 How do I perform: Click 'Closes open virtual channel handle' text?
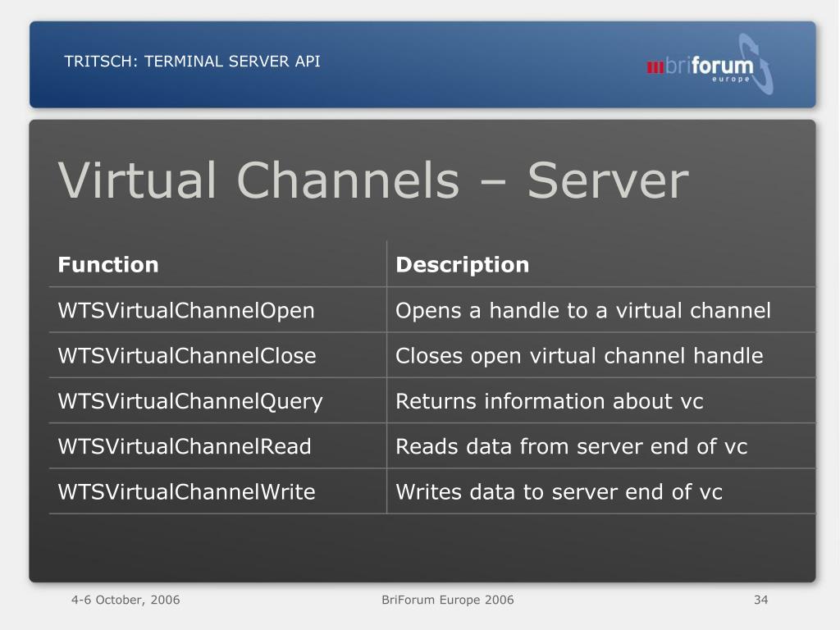[x=580, y=356]
